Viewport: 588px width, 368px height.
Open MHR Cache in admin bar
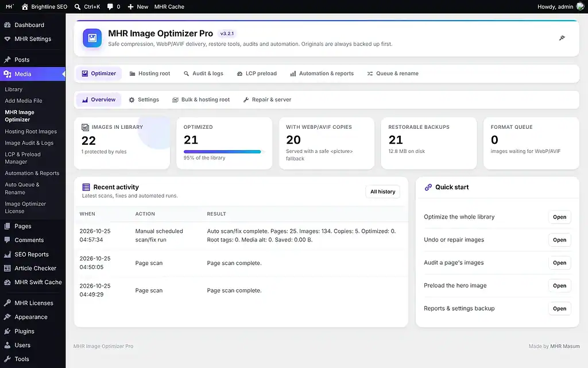click(x=169, y=7)
